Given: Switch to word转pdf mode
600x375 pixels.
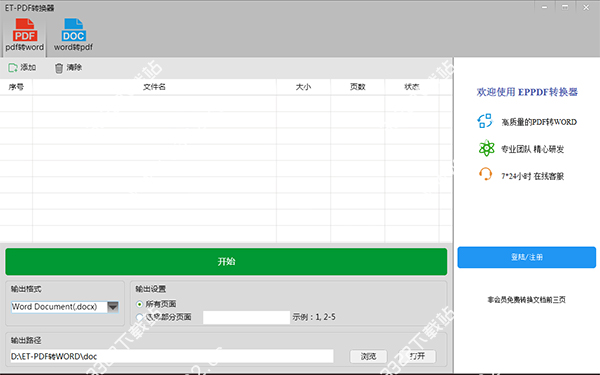Looking at the screenshot, I should (73, 35).
